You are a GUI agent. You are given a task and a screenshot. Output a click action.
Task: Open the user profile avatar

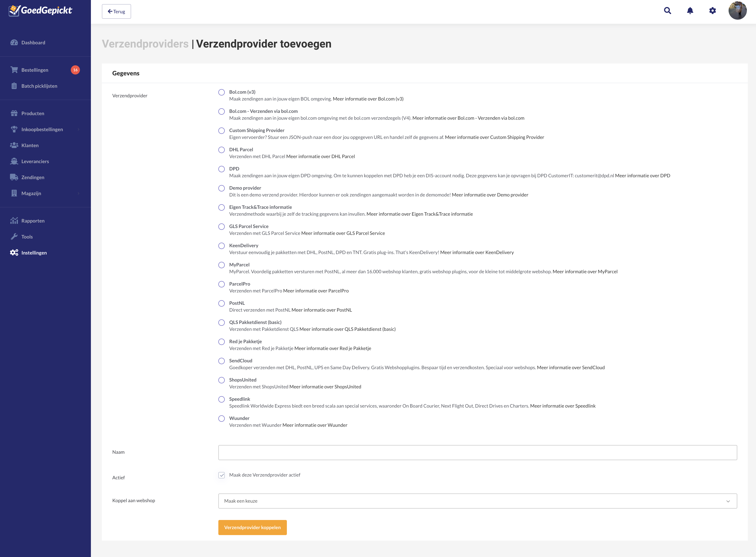737,11
